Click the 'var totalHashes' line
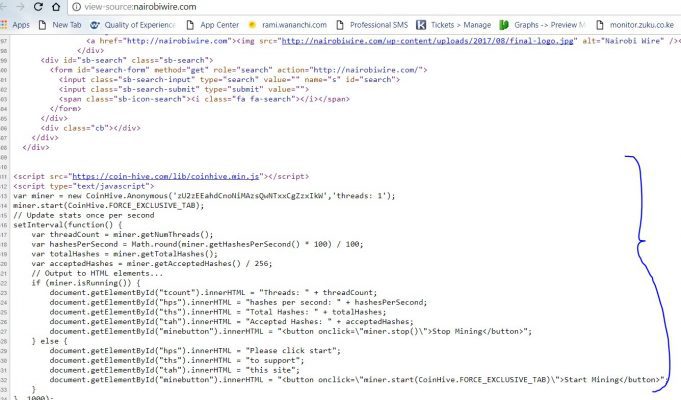681x400 pixels. tap(125, 254)
